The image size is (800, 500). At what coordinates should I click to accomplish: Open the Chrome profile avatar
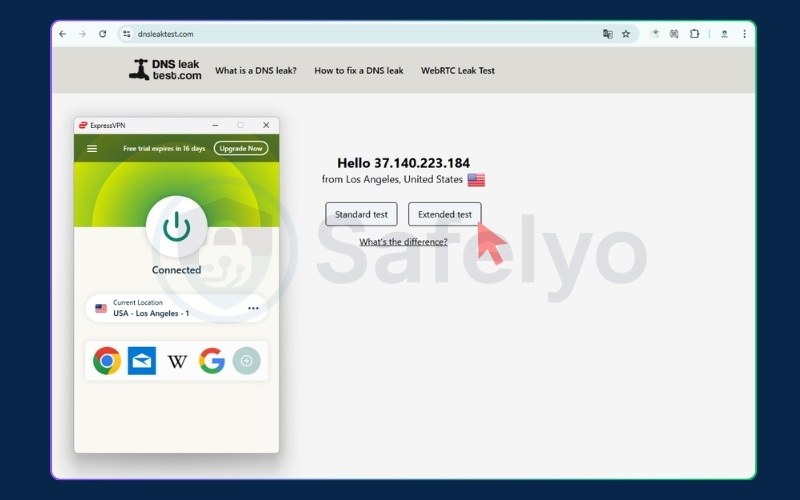click(724, 34)
